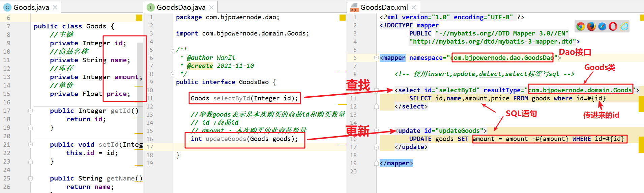Collapse the select element in GoodsDao.xml
The image size is (644, 193).
click(376, 90)
